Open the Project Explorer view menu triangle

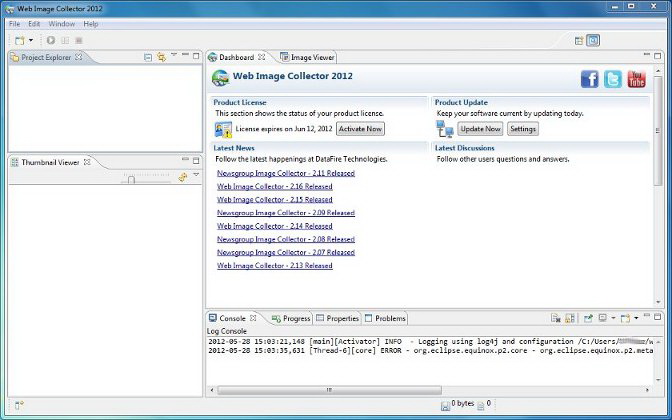point(174,55)
